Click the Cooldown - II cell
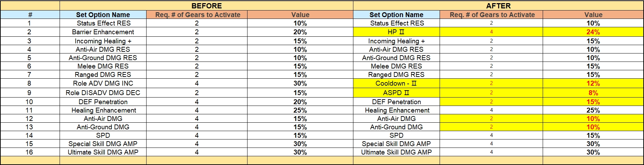The height and width of the screenshot is (165, 644). click(396, 83)
